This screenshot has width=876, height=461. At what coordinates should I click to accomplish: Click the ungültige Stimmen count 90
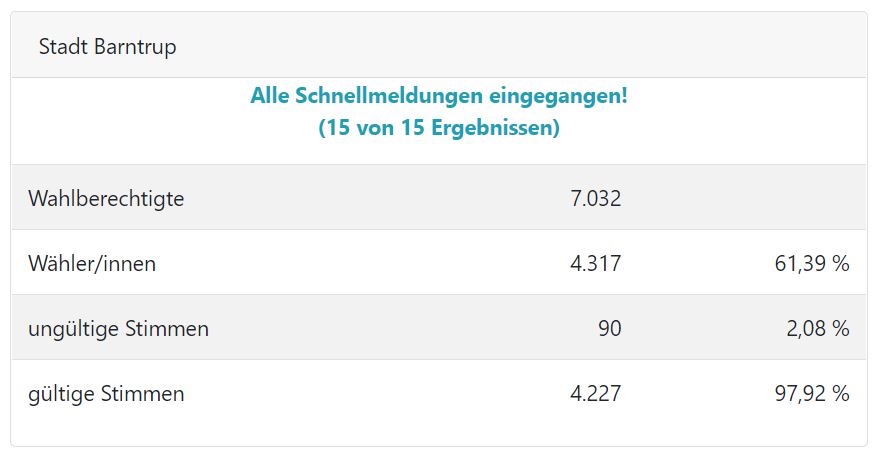(x=610, y=329)
